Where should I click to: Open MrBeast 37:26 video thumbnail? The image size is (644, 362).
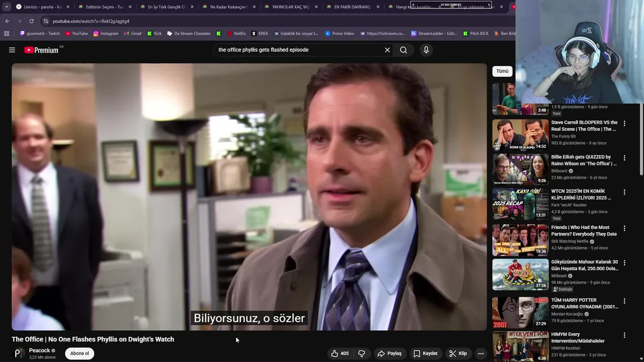[x=520, y=275]
